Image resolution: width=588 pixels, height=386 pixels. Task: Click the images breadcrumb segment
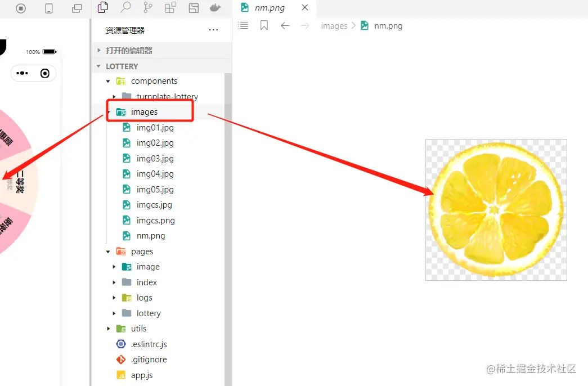point(334,26)
